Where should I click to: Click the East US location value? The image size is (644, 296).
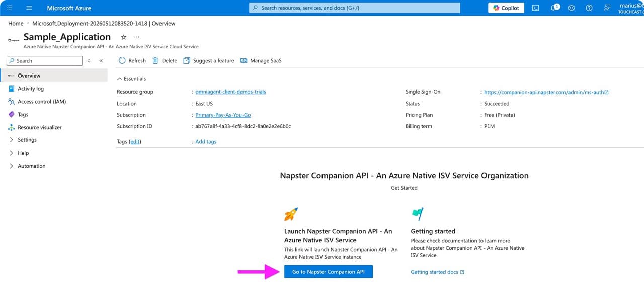tap(204, 104)
